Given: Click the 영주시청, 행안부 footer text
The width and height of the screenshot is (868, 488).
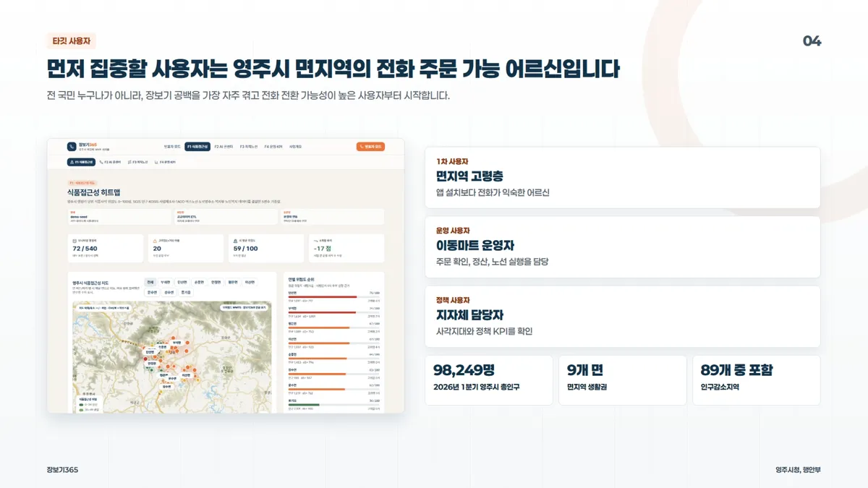Looking at the screenshot, I should point(798,470).
